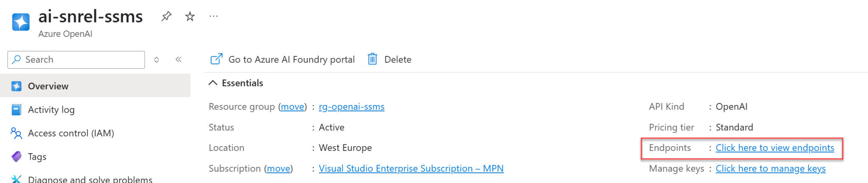
Task: Click the Activity log icon in sidebar
Action: (17, 110)
